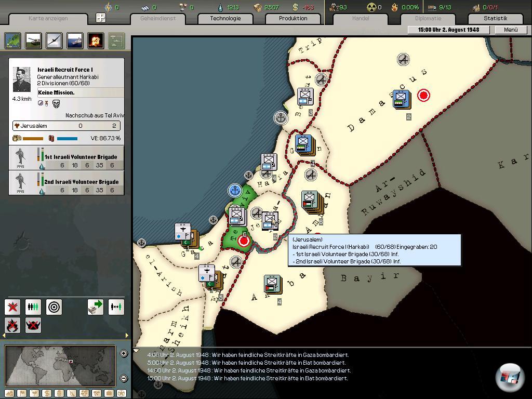
Task: Click the bullseye target order icon
Action: click(x=54, y=307)
